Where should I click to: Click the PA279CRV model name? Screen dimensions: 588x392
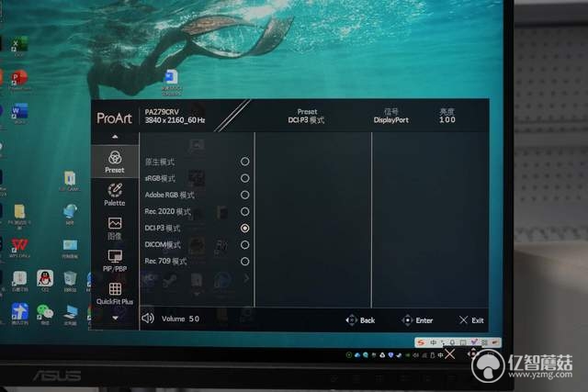coord(162,112)
